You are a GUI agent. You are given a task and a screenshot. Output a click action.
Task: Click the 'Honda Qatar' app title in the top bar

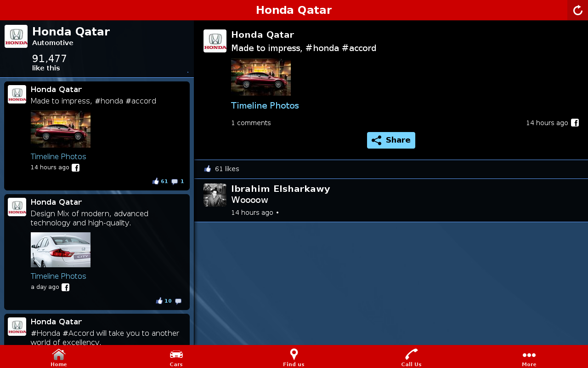pyautogui.click(x=294, y=10)
